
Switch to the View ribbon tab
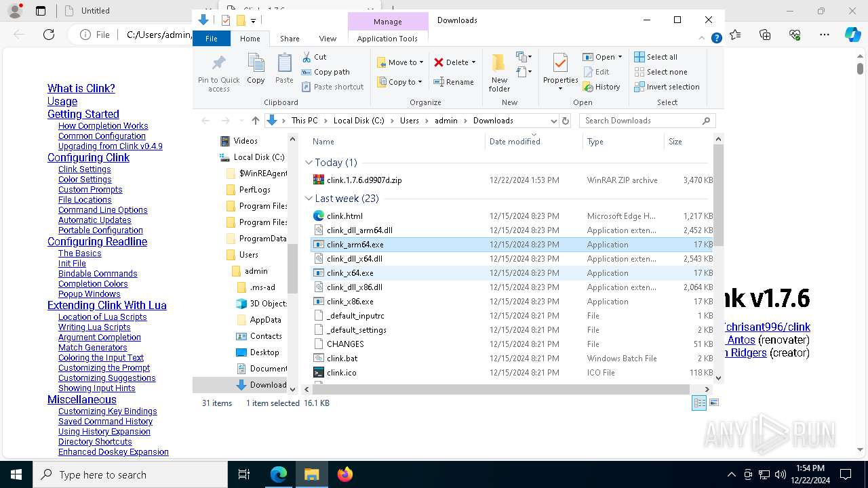328,39
